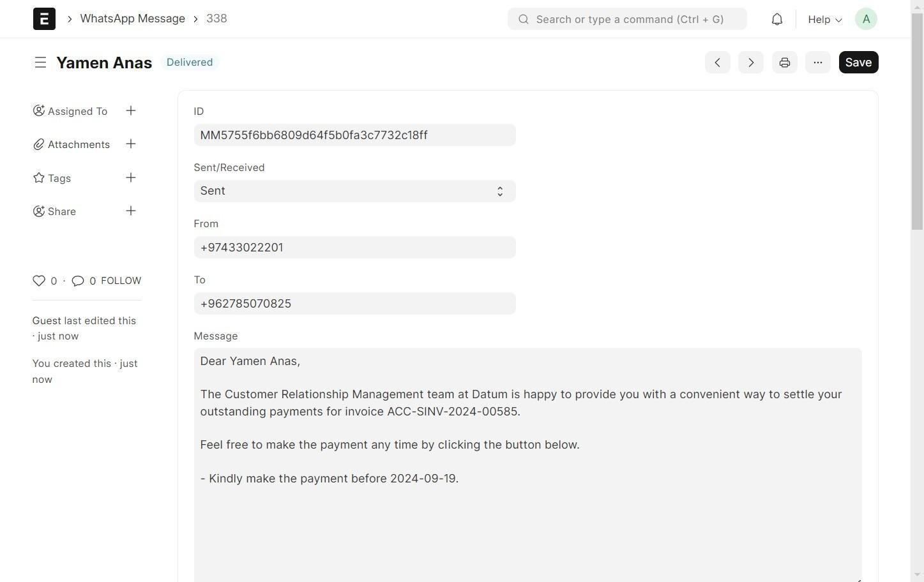Like this document with the heart icon
Viewport: 924px width, 582px height.
(39, 281)
